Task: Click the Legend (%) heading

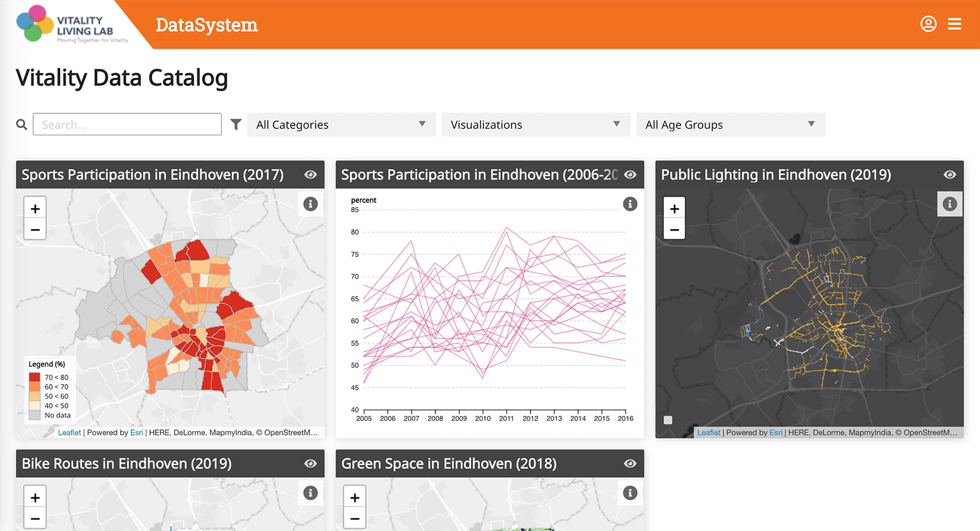Action: click(x=47, y=364)
